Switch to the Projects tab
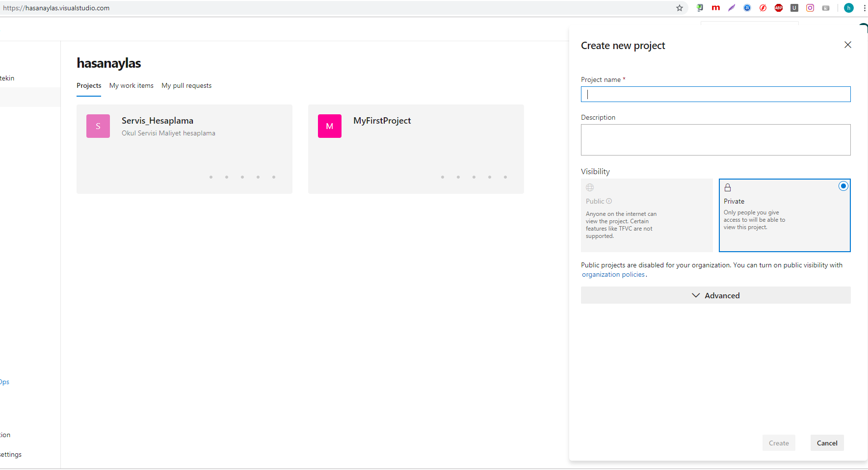Viewport: 868px width, 470px height. coord(89,85)
